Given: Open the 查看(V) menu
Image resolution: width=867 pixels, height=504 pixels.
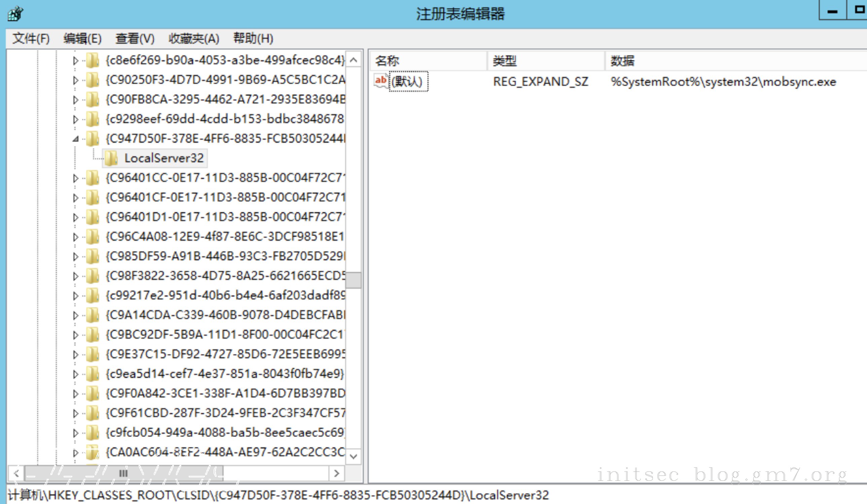Looking at the screenshot, I should coord(135,38).
